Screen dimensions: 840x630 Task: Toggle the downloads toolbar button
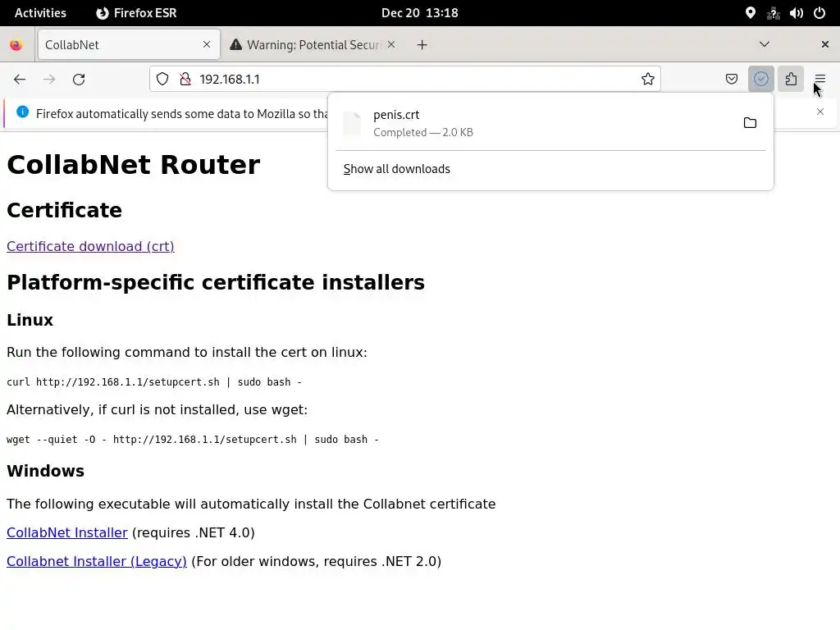pos(760,80)
